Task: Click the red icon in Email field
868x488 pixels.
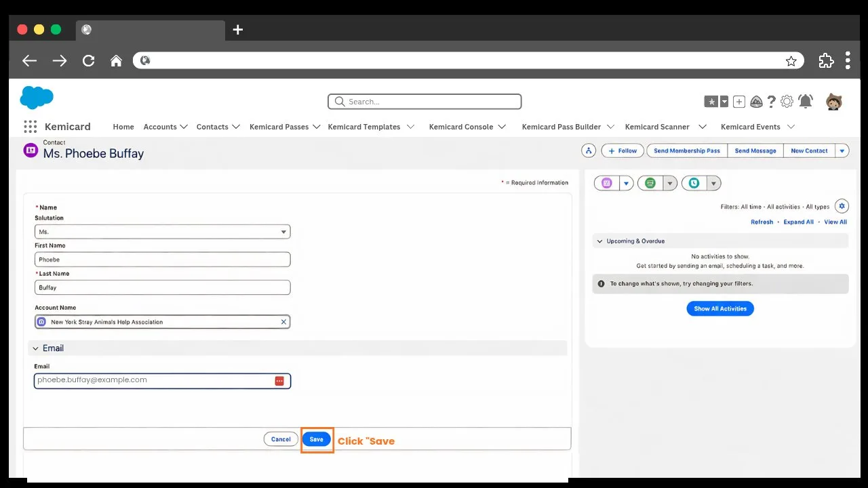Action: 279,381
